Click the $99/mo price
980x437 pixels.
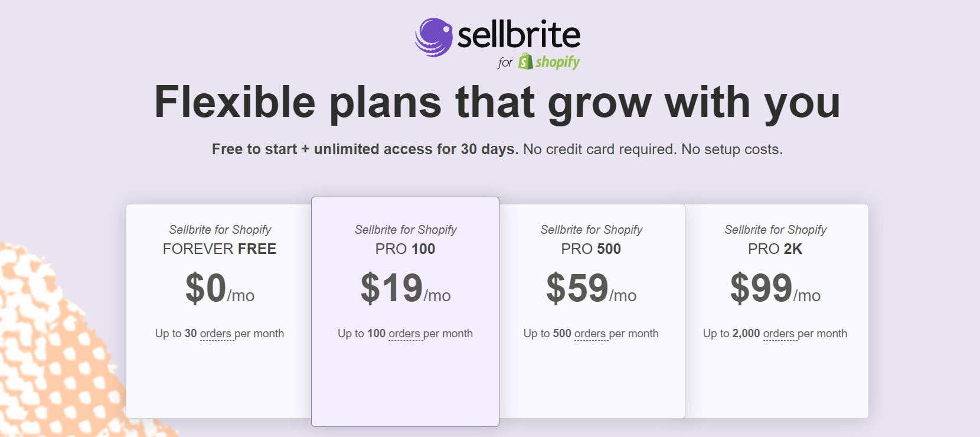776,288
